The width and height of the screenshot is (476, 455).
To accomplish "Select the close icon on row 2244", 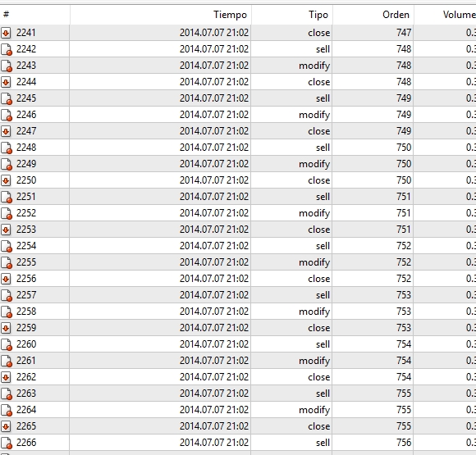I will [x=6, y=82].
